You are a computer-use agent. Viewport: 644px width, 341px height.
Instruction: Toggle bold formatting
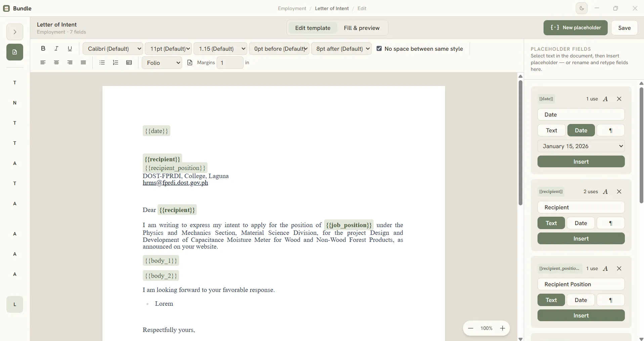click(x=43, y=48)
